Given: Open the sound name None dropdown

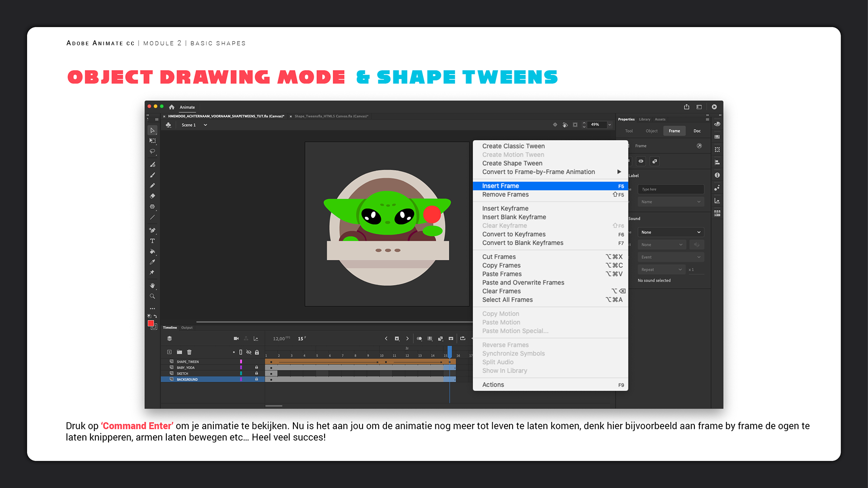Looking at the screenshot, I should pyautogui.click(x=670, y=232).
